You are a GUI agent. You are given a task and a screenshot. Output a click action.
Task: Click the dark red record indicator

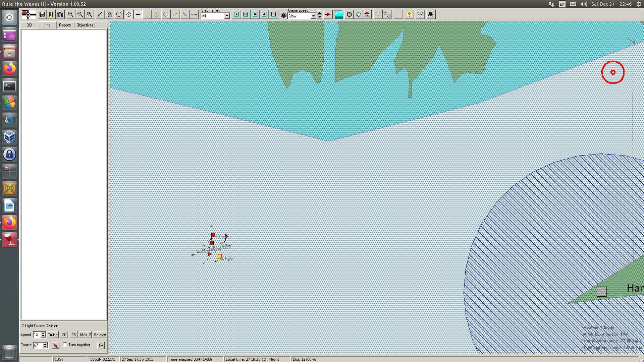[283, 15]
